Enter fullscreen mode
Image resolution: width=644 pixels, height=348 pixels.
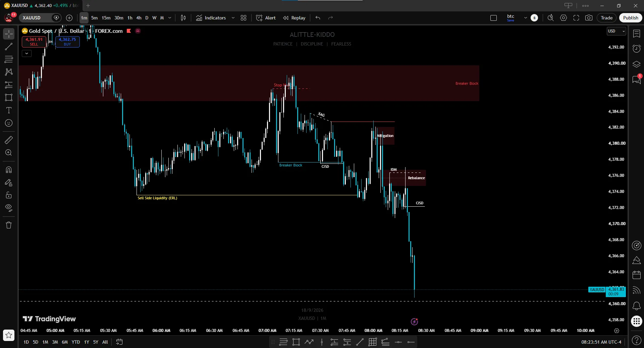tap(576, 18)
